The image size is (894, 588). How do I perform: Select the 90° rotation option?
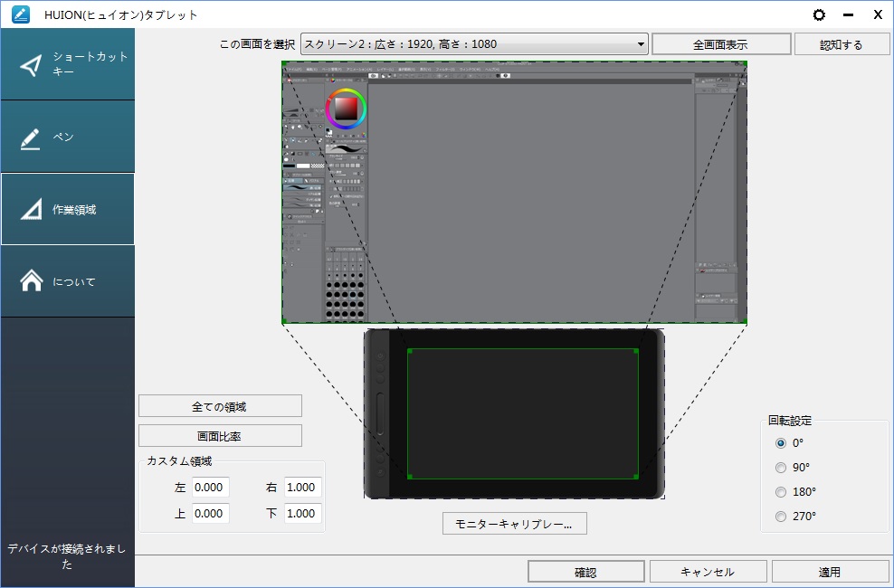pos(781,468)
